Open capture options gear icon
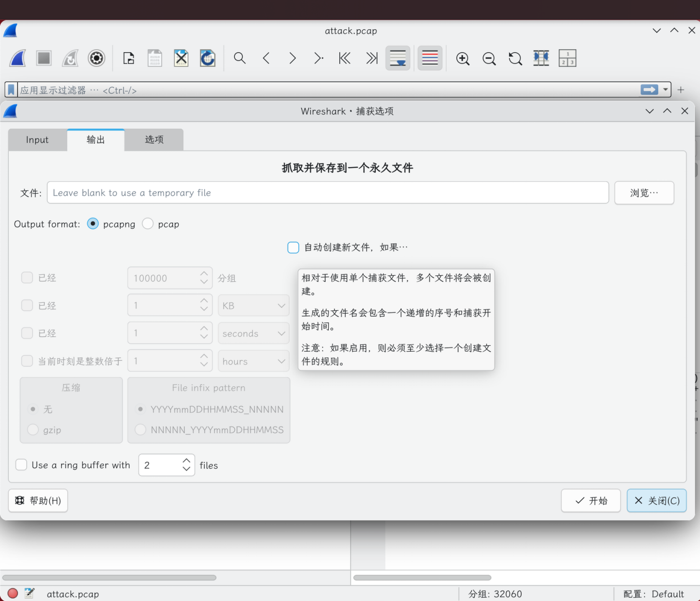The height and width of the screenshot is (601, 700). [97, 58]
